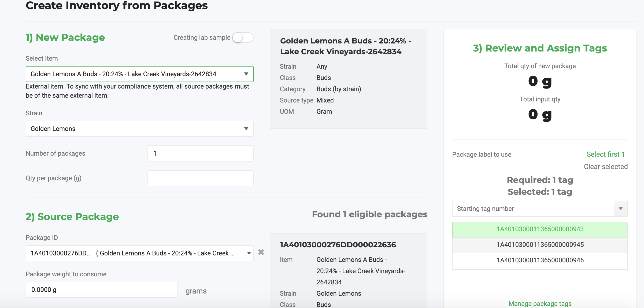Toggle the Creating lab sample switch
Viewport: 644px width, 308px height.
(x=243, y=38)
